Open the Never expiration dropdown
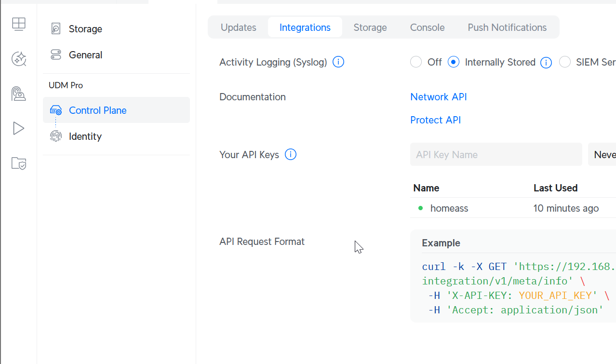Viewport: 616px width, 364px height. pos(603,155)
